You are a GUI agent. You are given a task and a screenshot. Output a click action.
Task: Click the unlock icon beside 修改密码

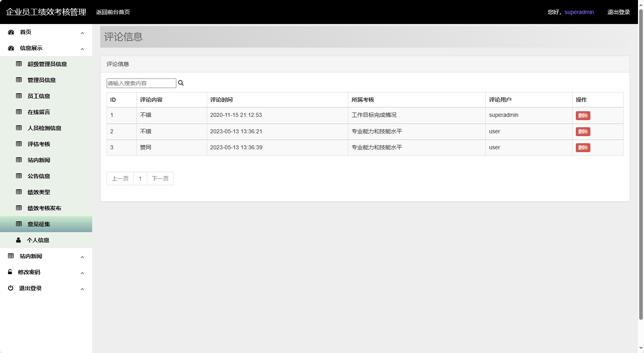click(10, 272)
